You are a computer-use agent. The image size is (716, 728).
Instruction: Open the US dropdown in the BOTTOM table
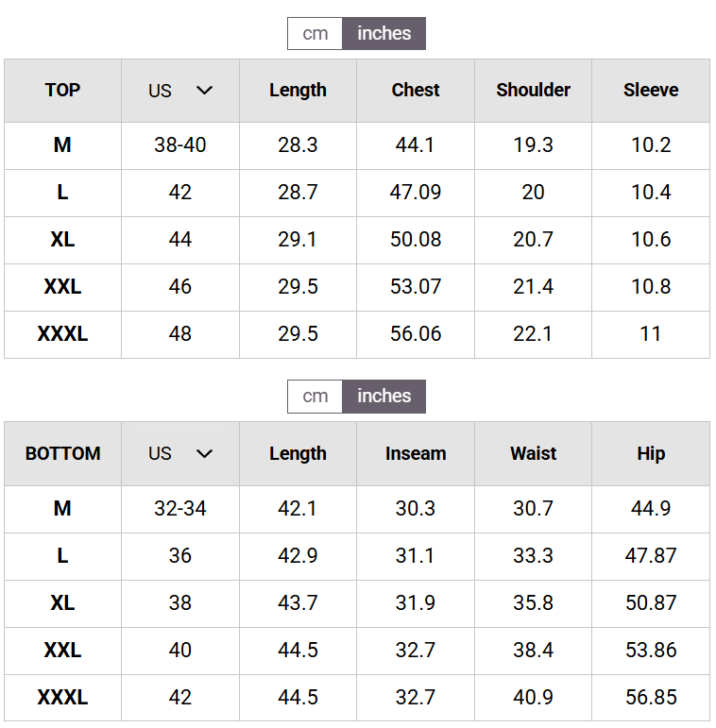click(x=180, y=453)
